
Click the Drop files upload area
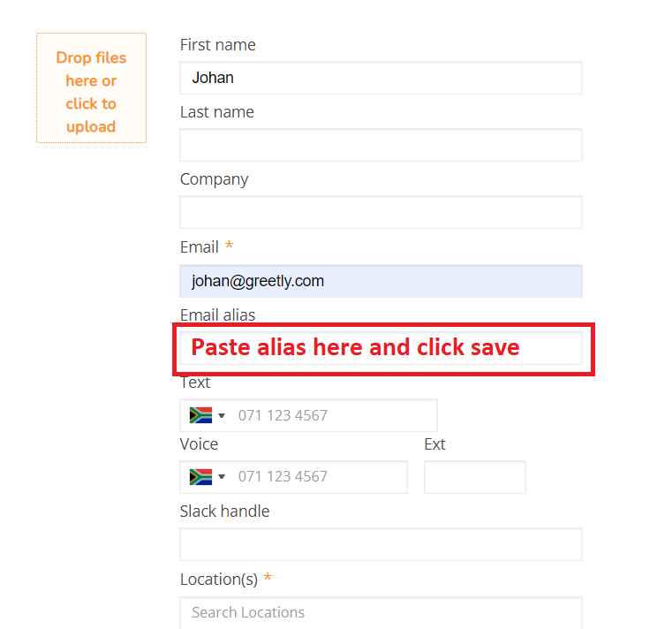tap(91, 87)
